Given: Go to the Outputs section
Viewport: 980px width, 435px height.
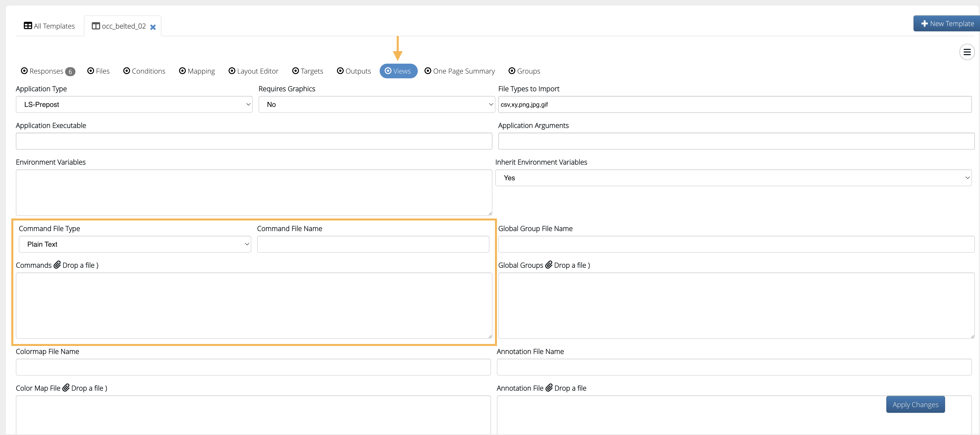Looking at the screenshot, I should (354, 71).
